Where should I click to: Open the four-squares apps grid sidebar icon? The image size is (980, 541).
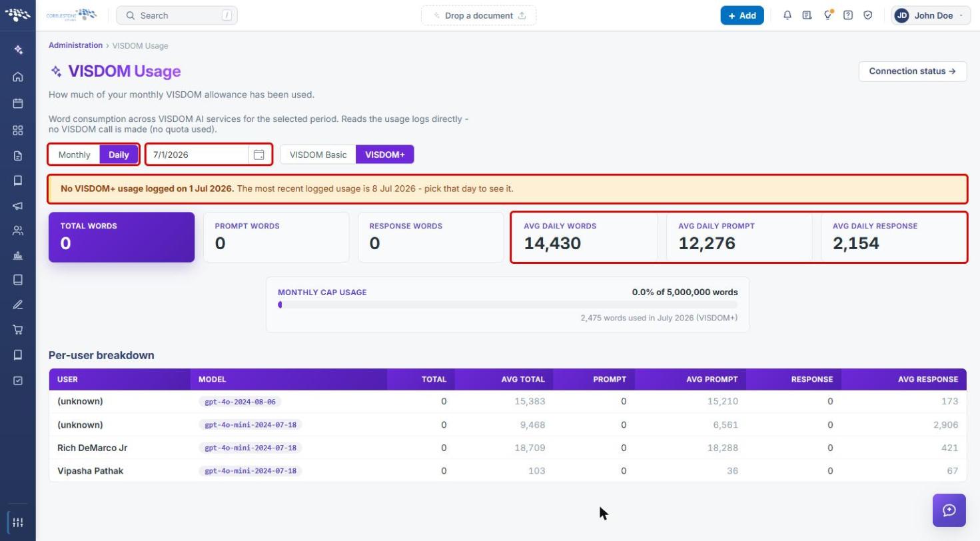point(18,130)
